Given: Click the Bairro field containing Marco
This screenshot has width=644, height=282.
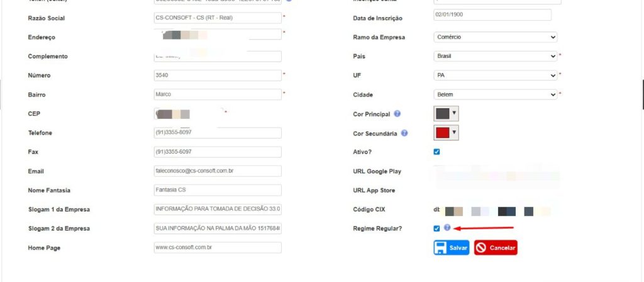Looking at the screenshot, I should [x=217, y=94].
